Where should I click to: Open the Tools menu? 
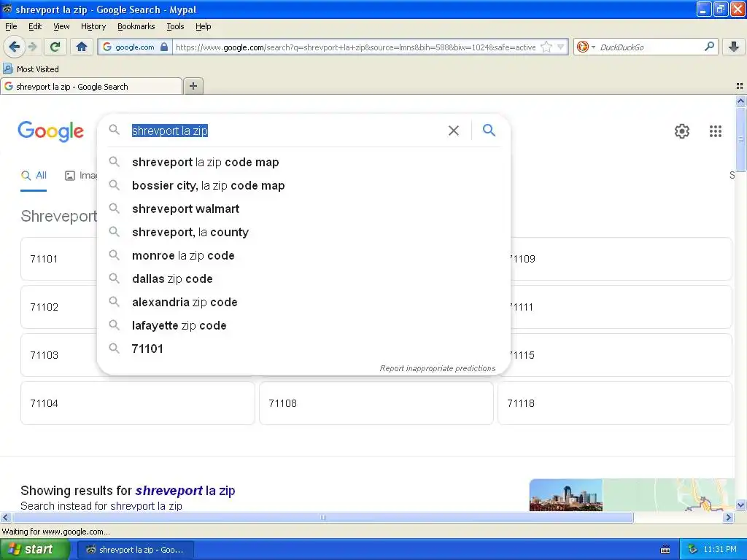pyautogui.click(x=175, y=26)
